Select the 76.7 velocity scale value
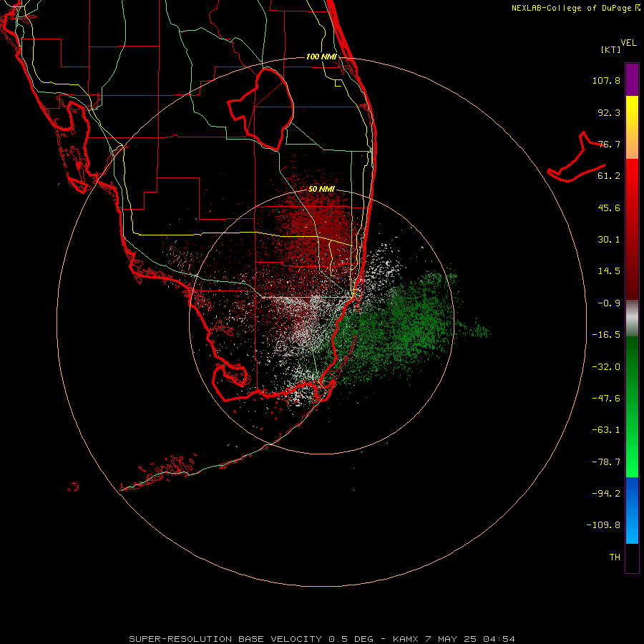 tap(609, 144)
